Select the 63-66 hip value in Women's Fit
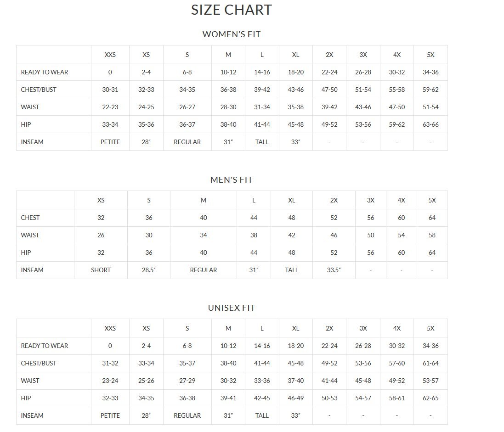 click(x=430, y=124)
